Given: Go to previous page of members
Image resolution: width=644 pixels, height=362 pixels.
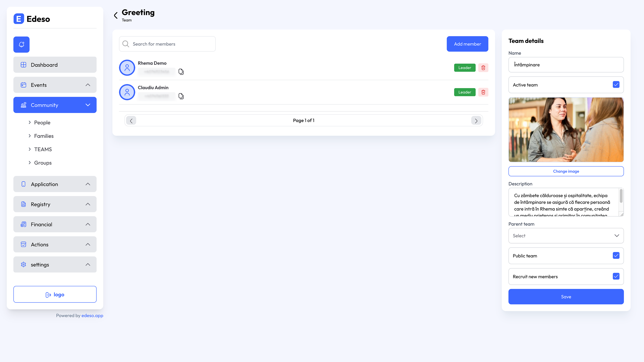Looking at the screenshot, I should coord(131,120).
